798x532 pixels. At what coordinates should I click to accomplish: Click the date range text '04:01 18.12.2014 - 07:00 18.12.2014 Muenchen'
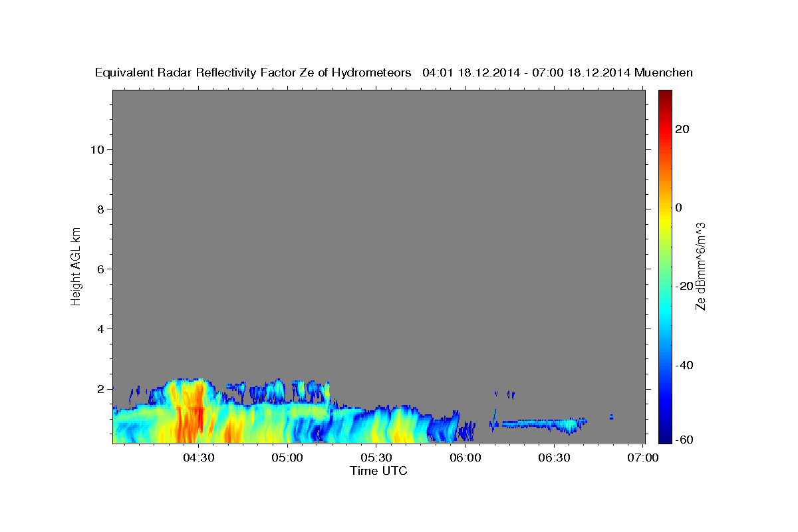pyautogui.click(x=558, y=73)
